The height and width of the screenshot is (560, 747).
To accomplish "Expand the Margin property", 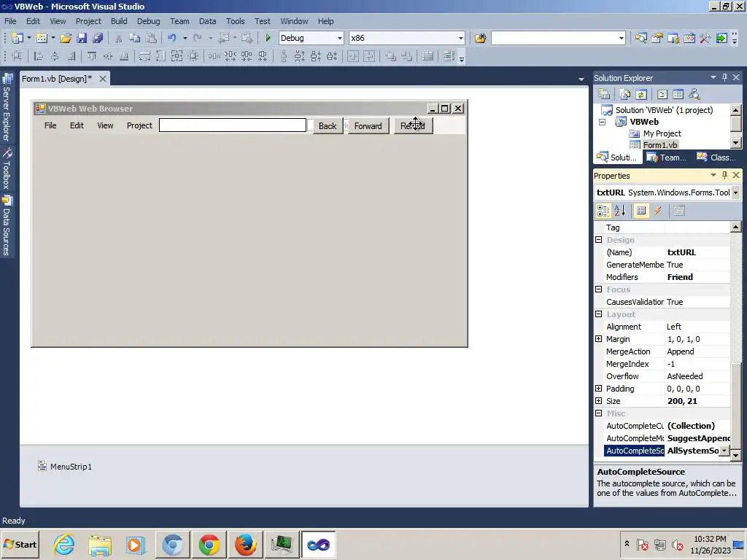I will coord(599,339).
